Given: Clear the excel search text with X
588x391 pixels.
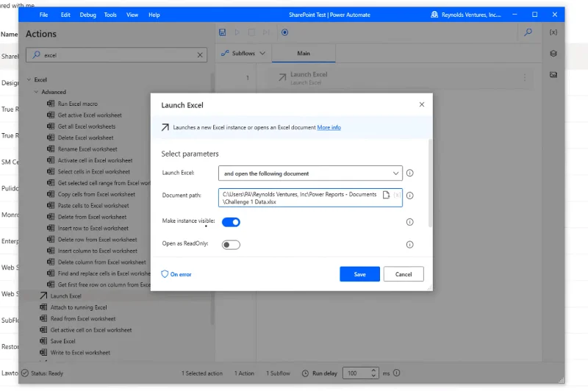Looking at the screenshot, I should (x=200, y=55).
